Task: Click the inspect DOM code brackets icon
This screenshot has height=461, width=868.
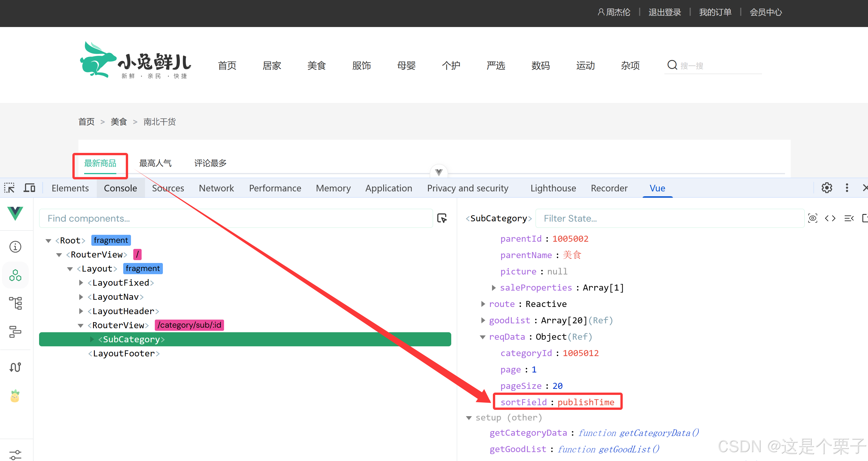Action: [830, 218]
